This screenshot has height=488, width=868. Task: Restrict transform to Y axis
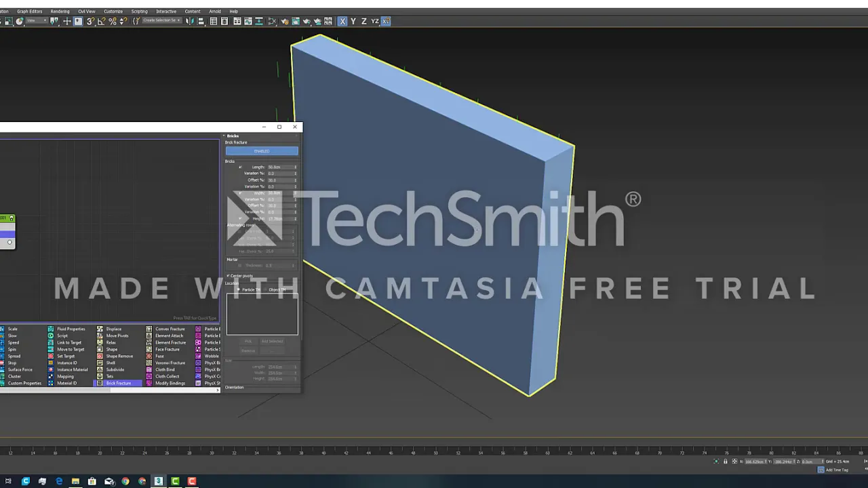tap(353, 21)
